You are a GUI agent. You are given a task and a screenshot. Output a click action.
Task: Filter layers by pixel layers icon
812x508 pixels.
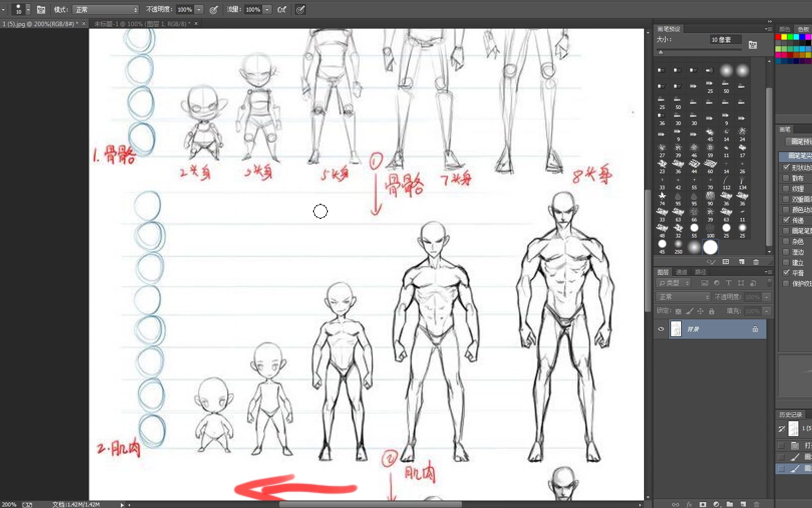(x=704, y=283)
